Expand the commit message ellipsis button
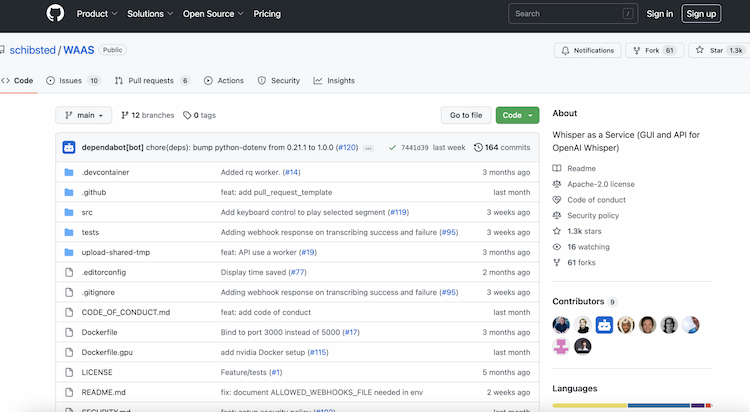 368,148
